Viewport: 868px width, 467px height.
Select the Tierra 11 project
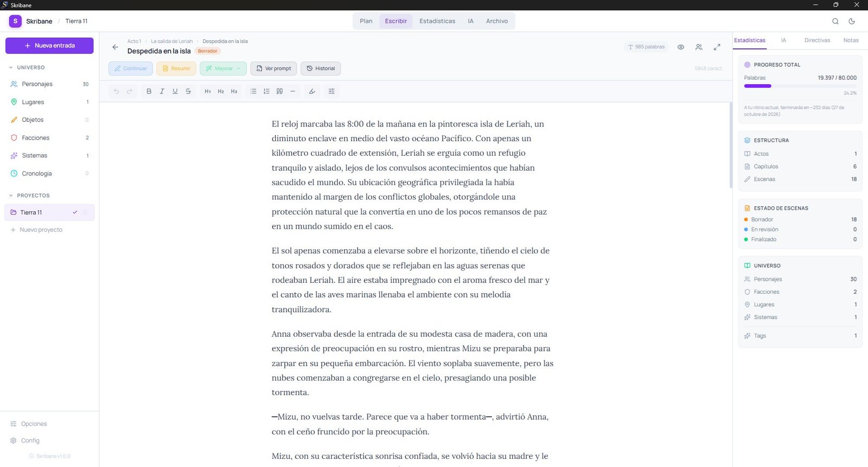[x=49, y=212]
